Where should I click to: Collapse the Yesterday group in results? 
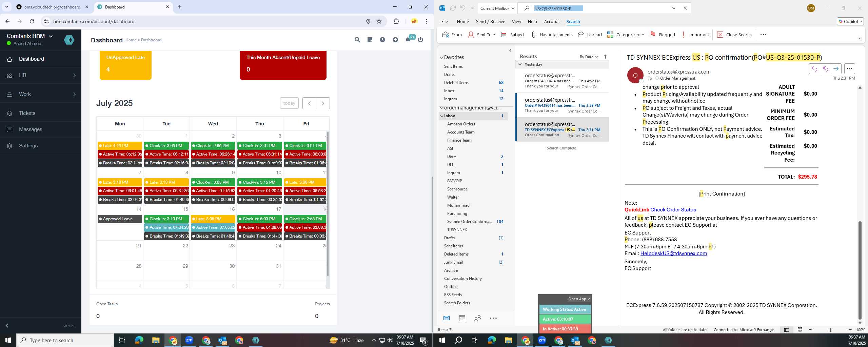(x=520, y=64)
